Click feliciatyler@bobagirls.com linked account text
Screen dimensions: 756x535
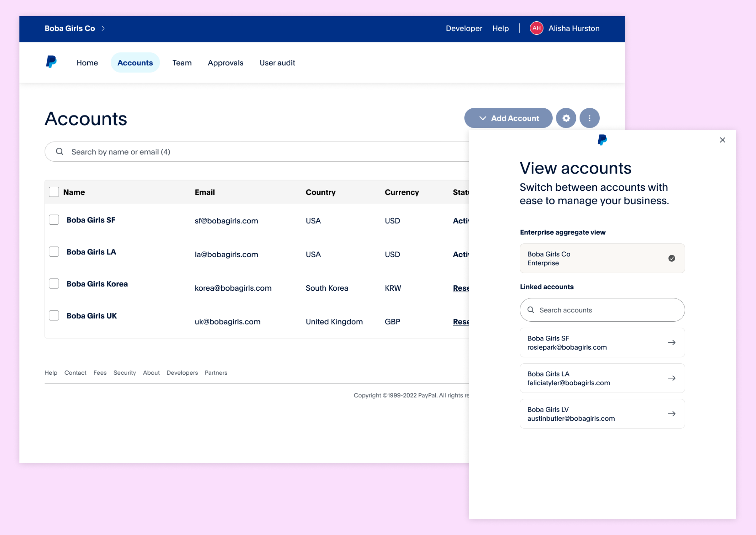[569, 383]
